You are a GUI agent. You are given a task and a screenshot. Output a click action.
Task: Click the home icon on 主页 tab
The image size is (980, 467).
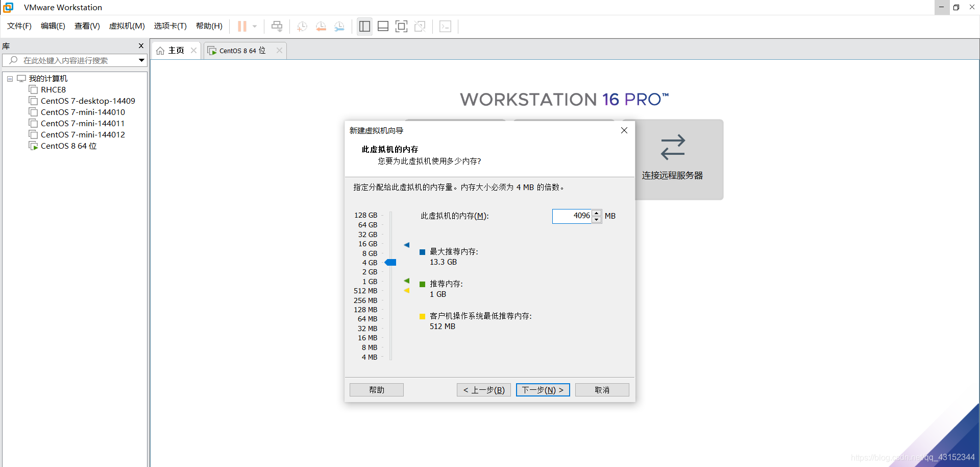[x=160, y=51]
